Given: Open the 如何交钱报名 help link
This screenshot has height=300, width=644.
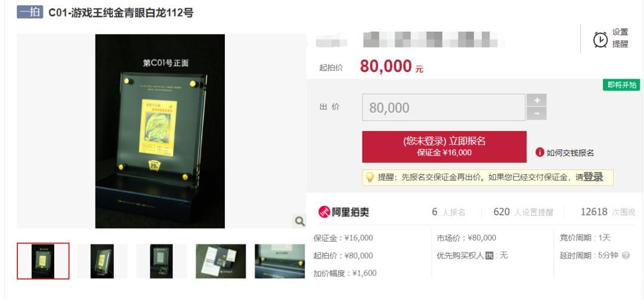Looking at the screenshot, I should (570, 153).
